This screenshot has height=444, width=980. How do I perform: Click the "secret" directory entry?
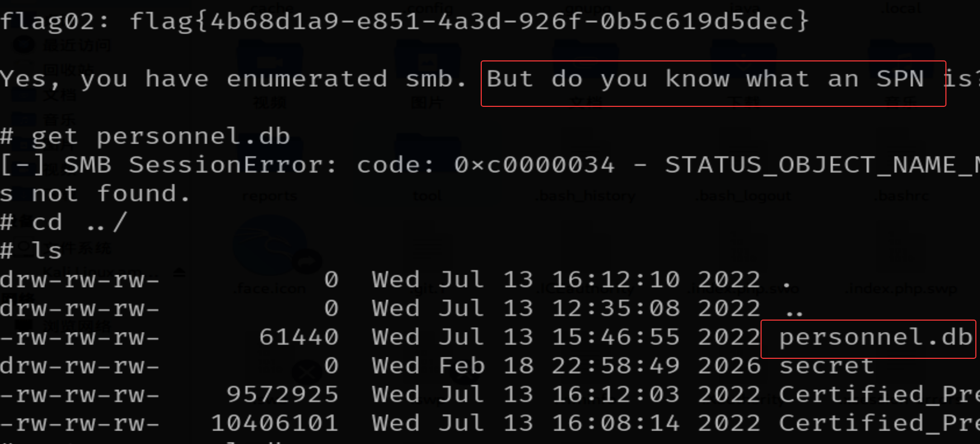(x=826, y=367)
